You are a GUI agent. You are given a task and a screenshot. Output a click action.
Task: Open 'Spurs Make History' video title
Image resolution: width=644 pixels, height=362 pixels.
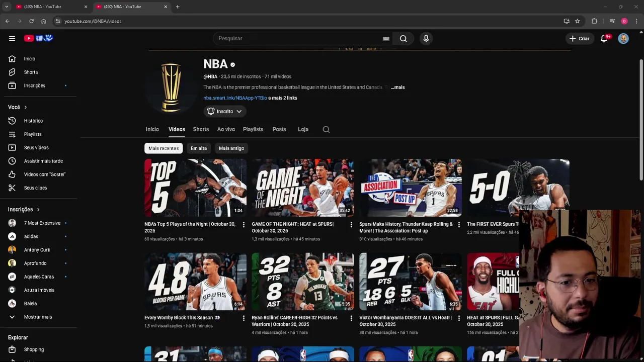(x=406, y=227)
